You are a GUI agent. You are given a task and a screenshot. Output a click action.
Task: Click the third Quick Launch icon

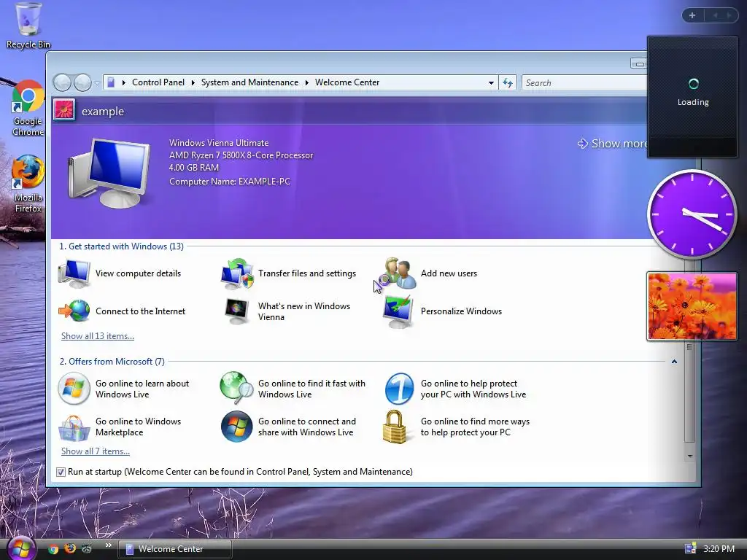tap(86, 548)
